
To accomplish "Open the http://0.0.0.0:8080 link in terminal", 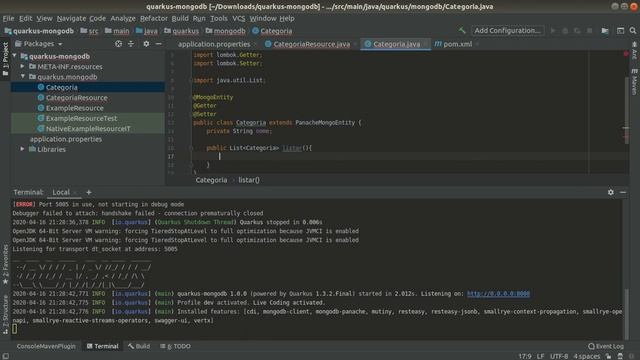I will click(x=498, y=293).
